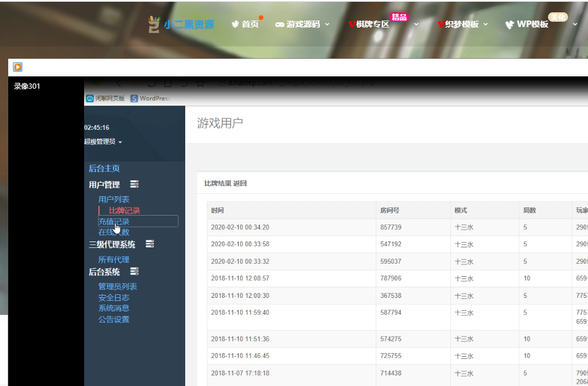Select the 录像301 video entry
588x386 pixels.
[x=27, y=86]
